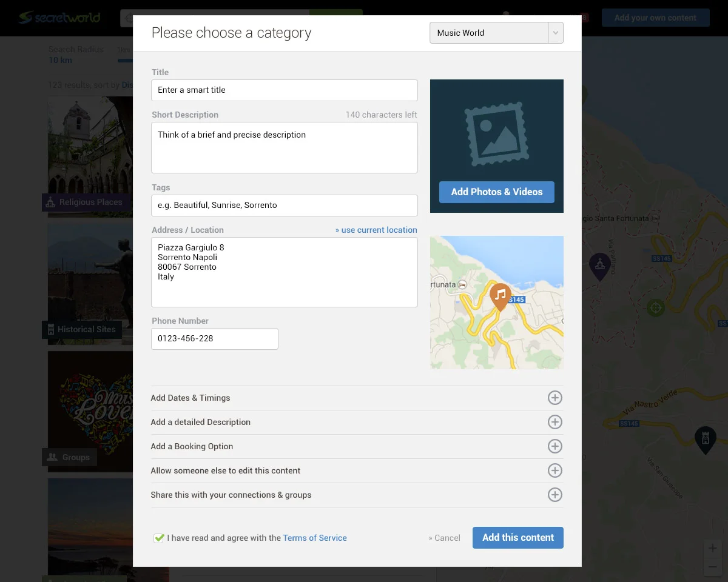Image resolution: width=728 pixels, height=582 pixels.
Task: Click the music note map pin
Action: [500, 297]
